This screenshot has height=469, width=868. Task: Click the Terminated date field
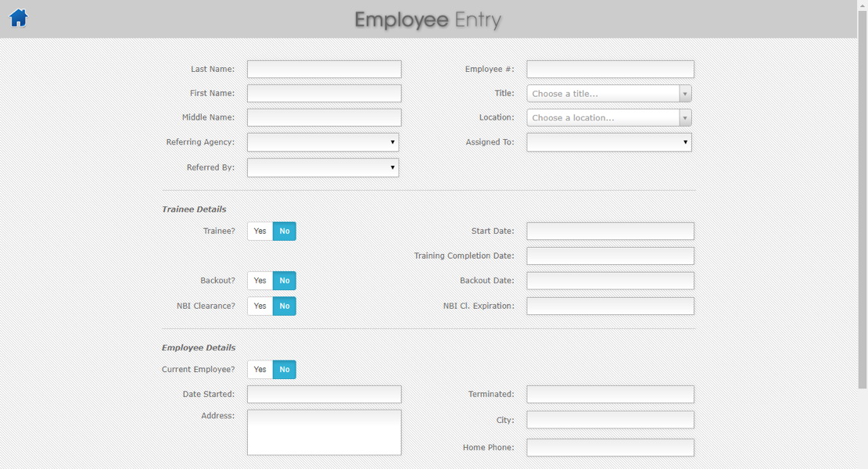[608, 394]
